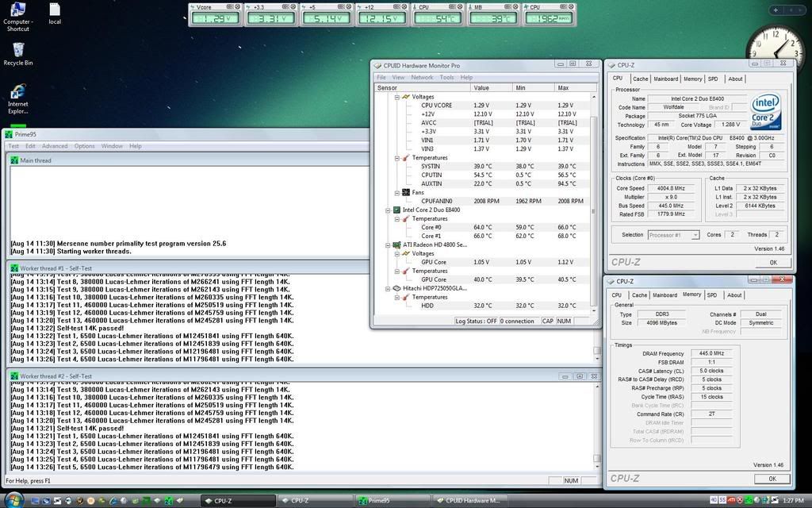Switch to CPUID Hardware M... taskbar button

point(472,501)
